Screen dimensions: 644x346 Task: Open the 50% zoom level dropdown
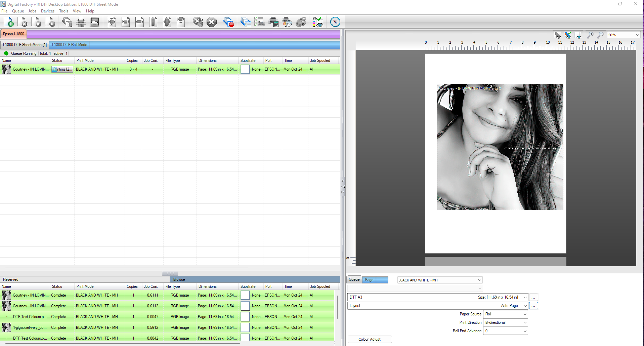coord(624,35)
